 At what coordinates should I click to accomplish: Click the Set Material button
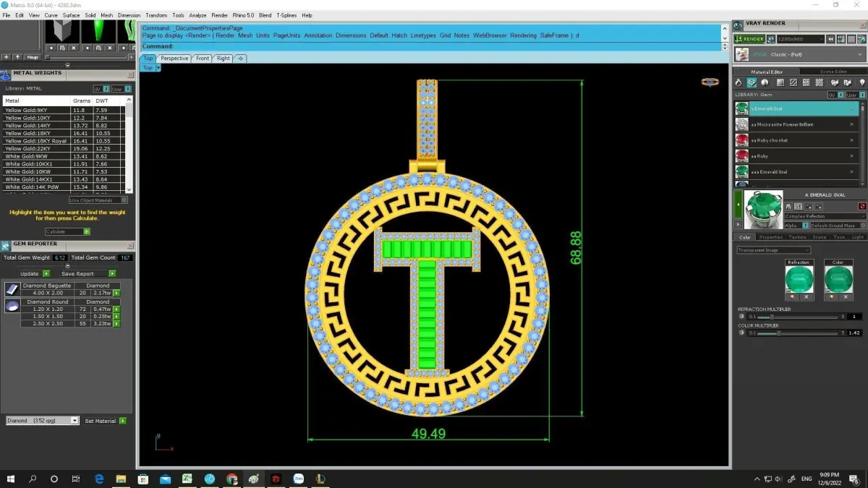coord(105,421)
